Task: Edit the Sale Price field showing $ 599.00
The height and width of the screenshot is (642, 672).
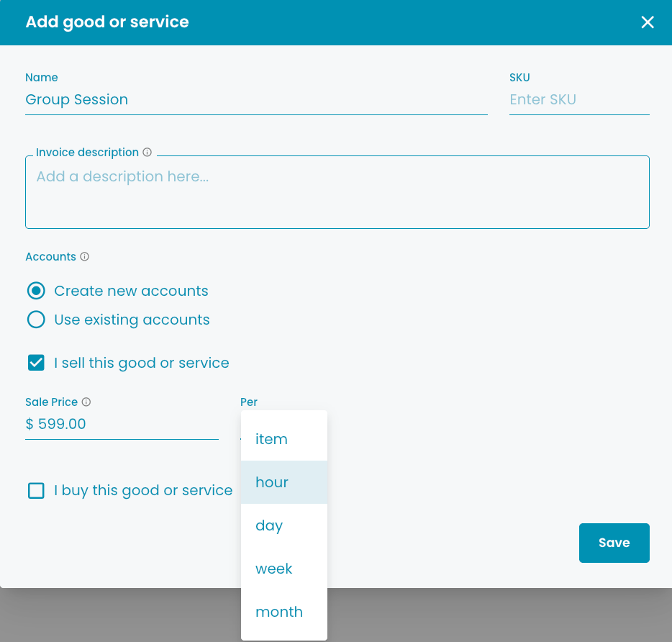Action: [122, 424]
